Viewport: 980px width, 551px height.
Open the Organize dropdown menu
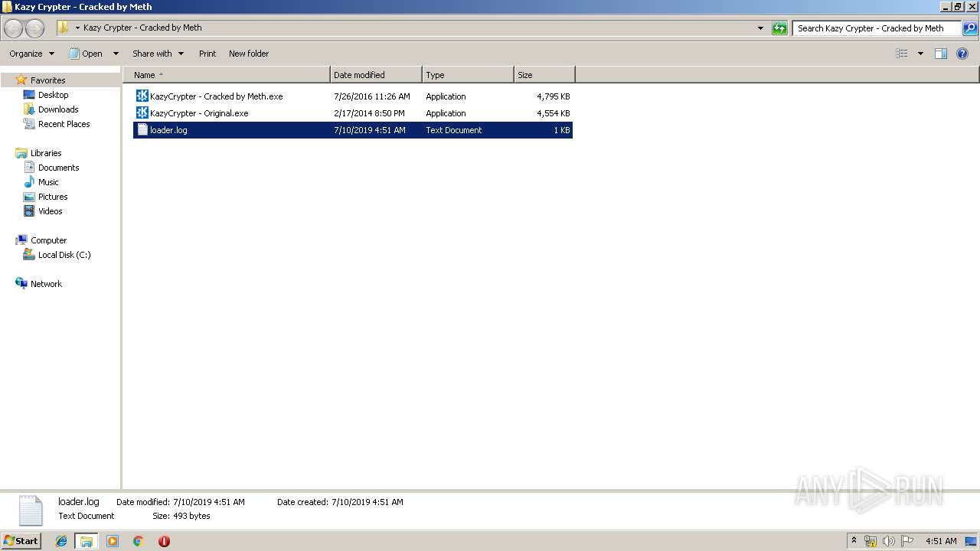[32, 54]
